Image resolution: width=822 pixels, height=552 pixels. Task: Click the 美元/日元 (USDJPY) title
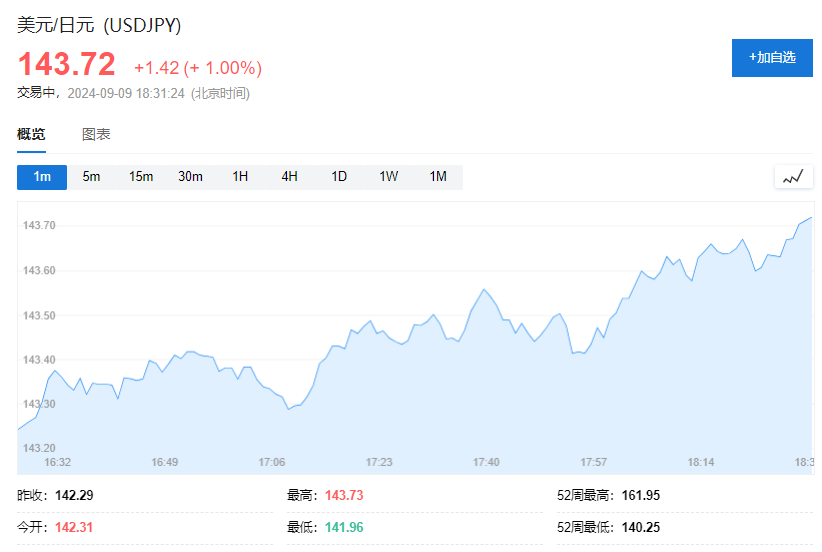click(99, 25)
